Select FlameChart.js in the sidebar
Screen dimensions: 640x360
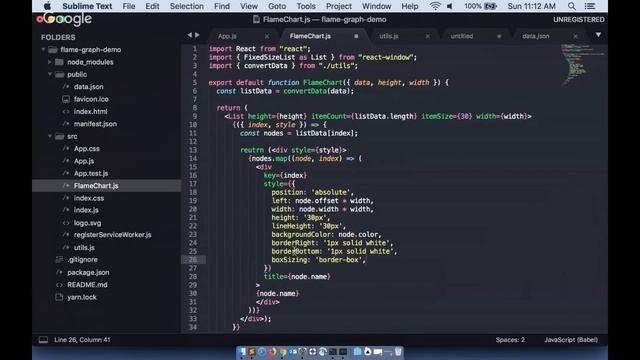[x=96, y=186]
